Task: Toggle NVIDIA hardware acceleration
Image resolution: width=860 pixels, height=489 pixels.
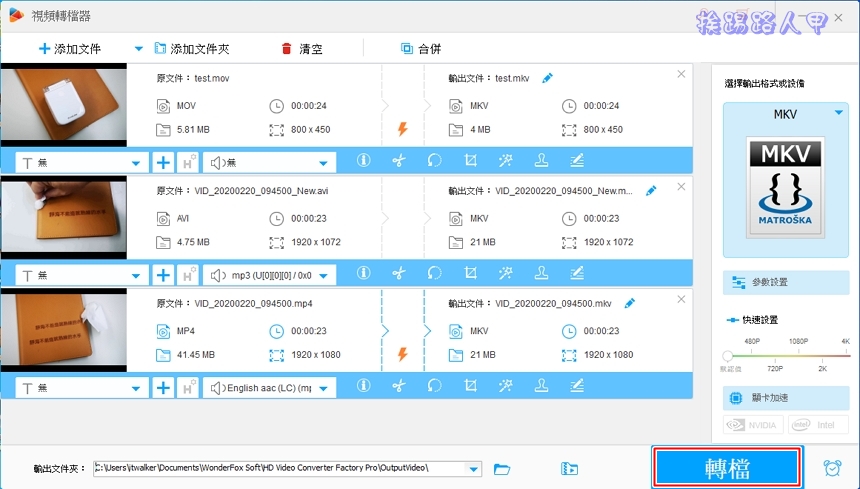Action: (752, 425)
